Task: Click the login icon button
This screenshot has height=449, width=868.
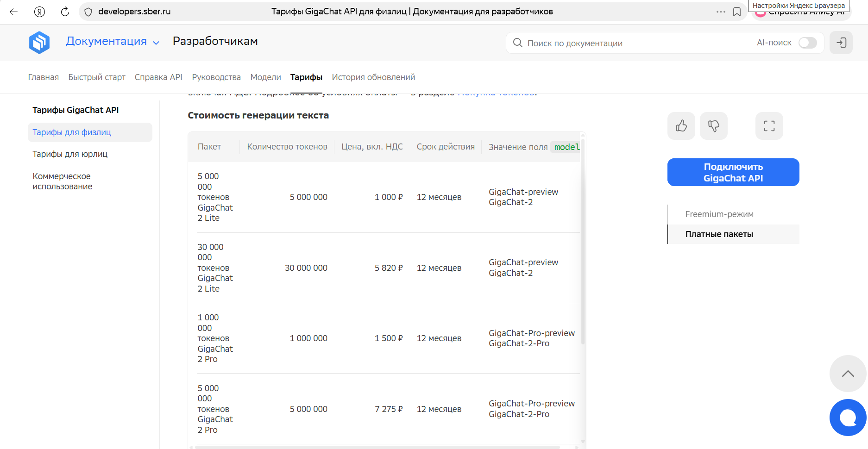Action: pos(841,43)
